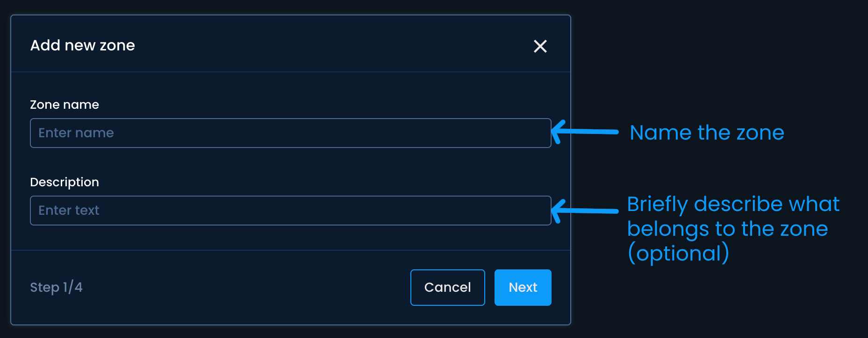Image resolution: width=868 pixels, height=338 pixels.
Task: Click the 'Enter name' placeholder text
Action: (76, 133)
